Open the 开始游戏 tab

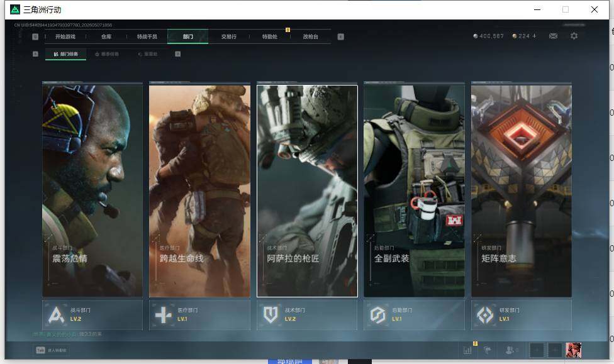tap(65, 37)
